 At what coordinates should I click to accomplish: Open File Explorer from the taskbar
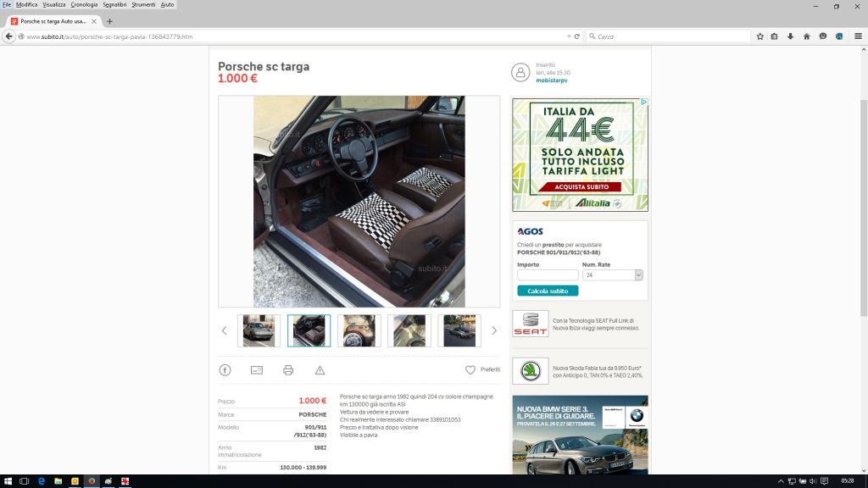tap(58, 481)
